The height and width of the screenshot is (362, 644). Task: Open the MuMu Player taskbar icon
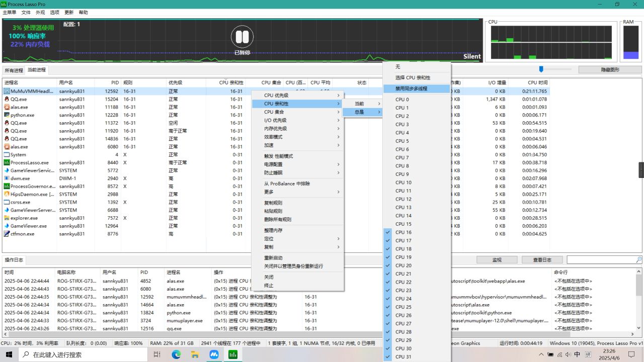click(214, 354)
